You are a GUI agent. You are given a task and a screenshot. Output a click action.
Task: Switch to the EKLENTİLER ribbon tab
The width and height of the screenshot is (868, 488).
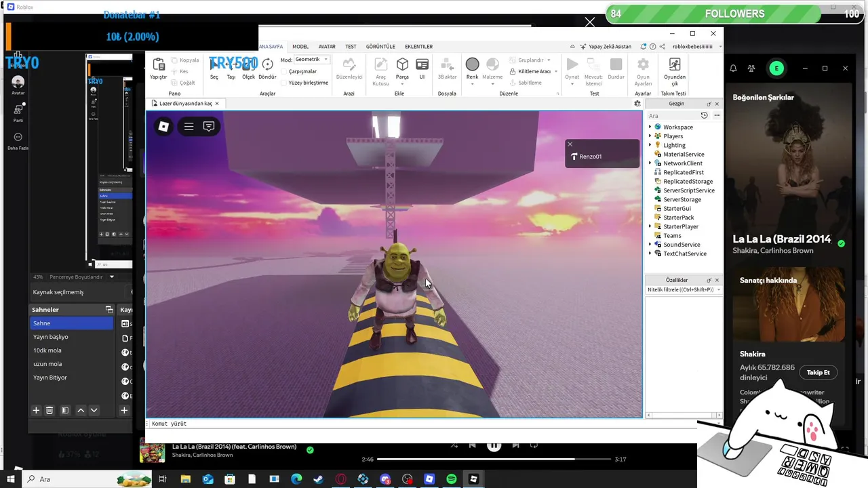pyautogui.click(x=418, y=47)
